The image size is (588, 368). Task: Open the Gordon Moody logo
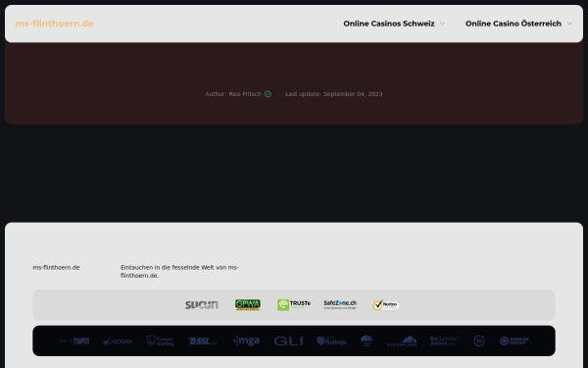[514, 341]
